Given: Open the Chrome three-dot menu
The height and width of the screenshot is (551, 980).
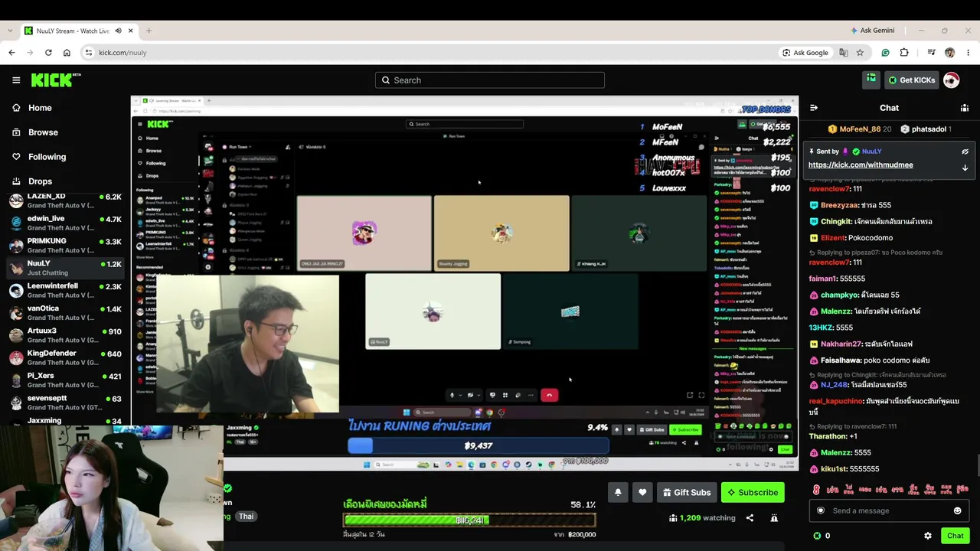Looking at the screenshot, I should pos(968,53).
